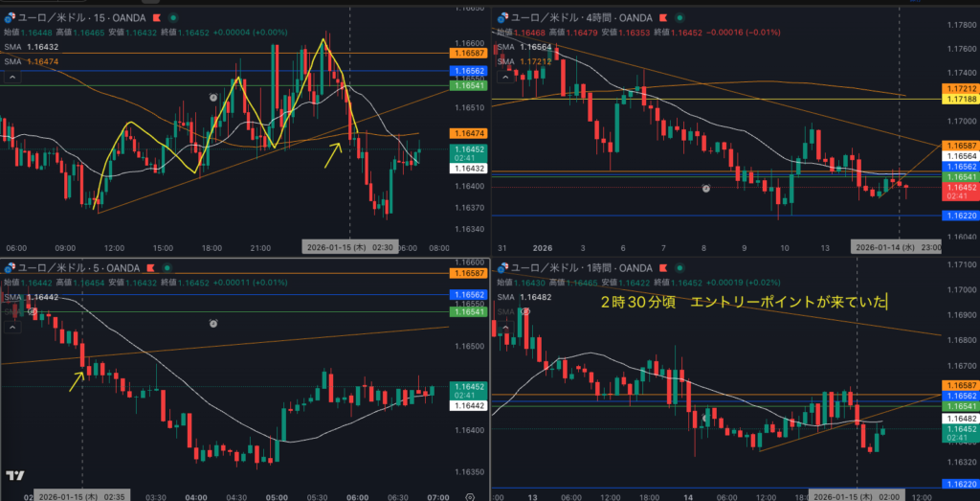Collapse the indicator legend on 15-minute chart
This screenshot has height=501, width=980.
click(12, 79)
